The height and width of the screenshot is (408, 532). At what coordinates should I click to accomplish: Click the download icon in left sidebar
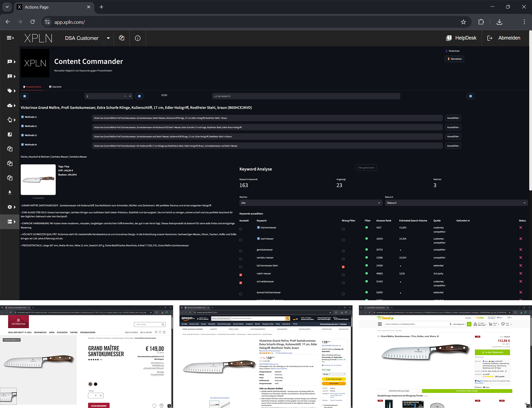[10, 192]
